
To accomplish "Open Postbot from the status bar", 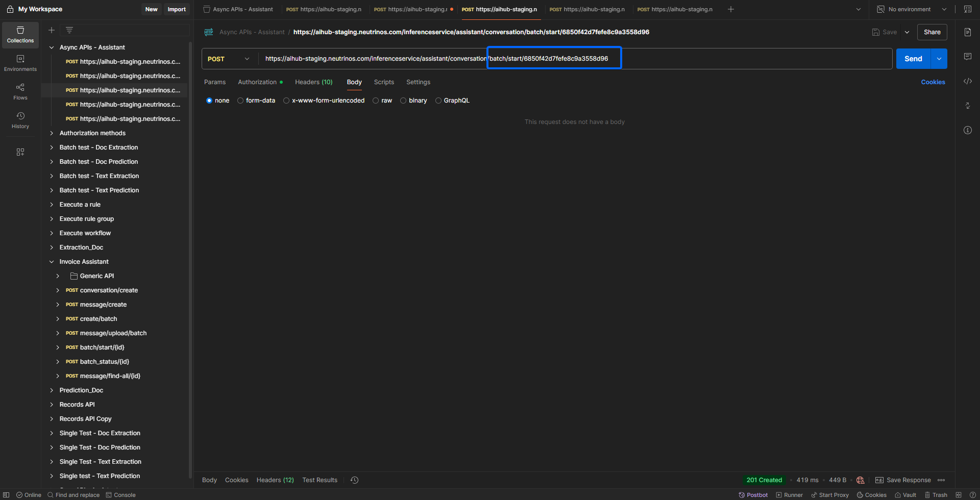I will click(753, 495).
